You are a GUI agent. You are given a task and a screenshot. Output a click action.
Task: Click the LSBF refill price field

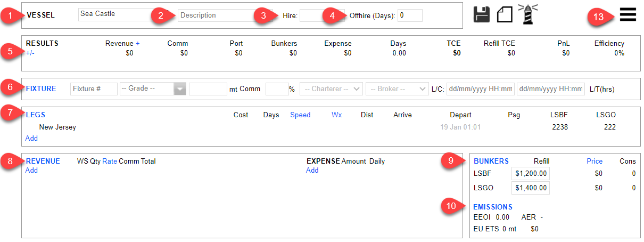530,174
